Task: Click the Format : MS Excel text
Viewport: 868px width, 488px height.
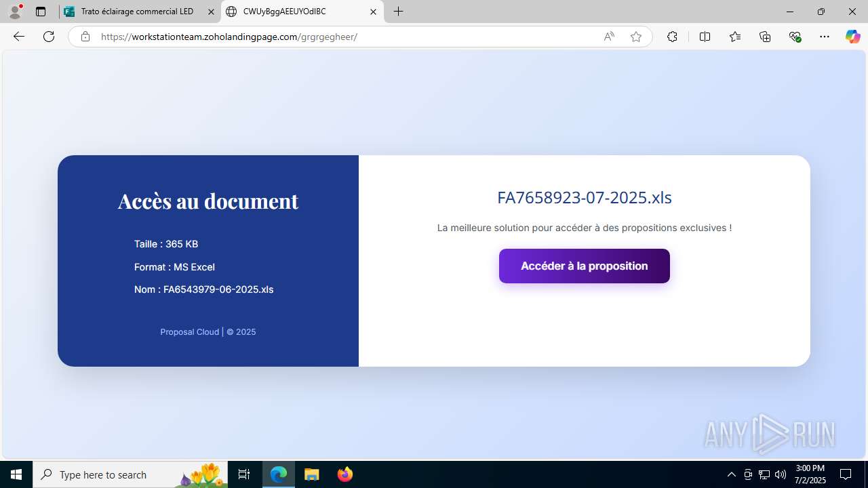Action: click(174, 267)
